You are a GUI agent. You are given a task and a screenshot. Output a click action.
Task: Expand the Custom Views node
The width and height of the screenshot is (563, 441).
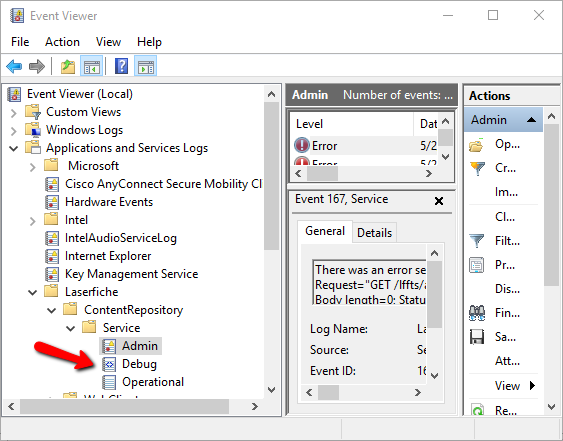pos(14,113)
